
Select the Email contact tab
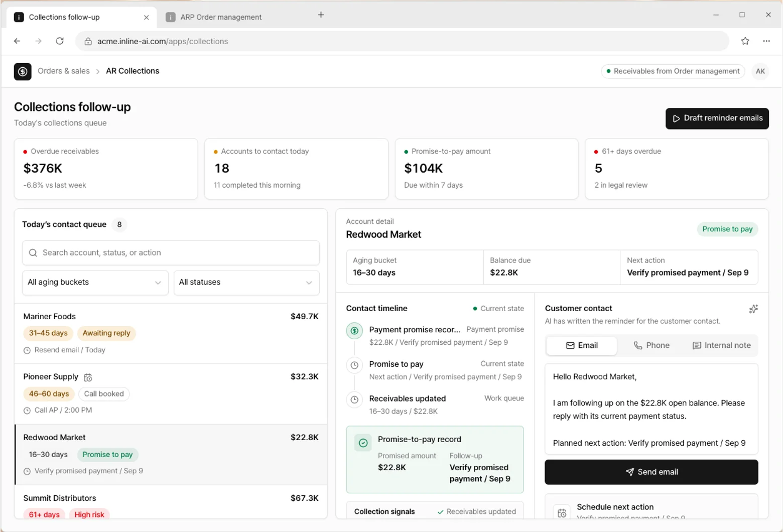(x=582, y=345)
